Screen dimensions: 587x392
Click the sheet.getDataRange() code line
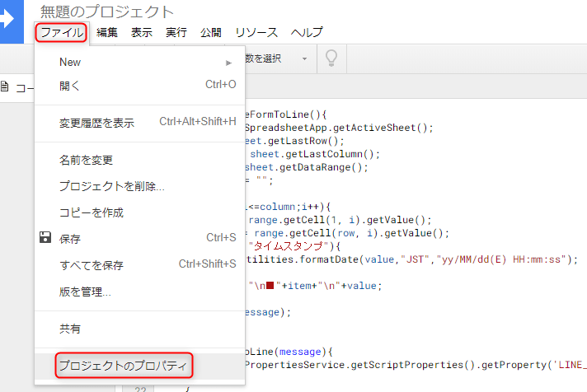(x=307, y=167)
